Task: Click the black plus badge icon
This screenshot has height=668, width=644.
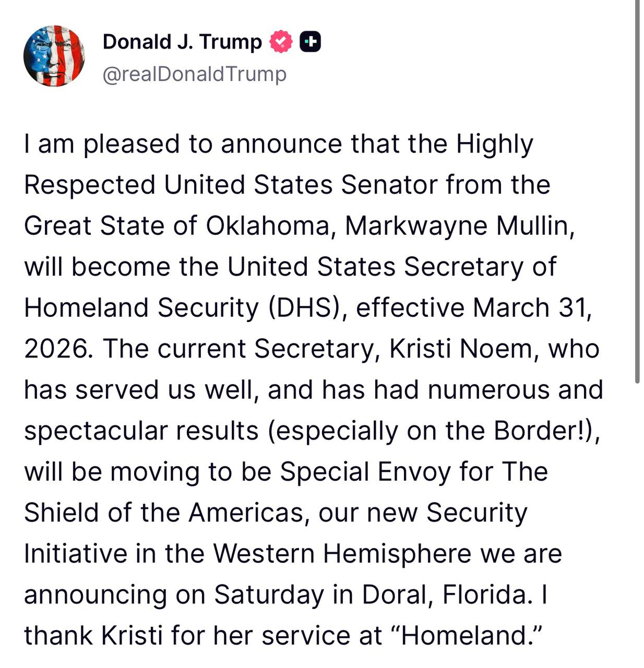Action: click(x=310, y=42)
